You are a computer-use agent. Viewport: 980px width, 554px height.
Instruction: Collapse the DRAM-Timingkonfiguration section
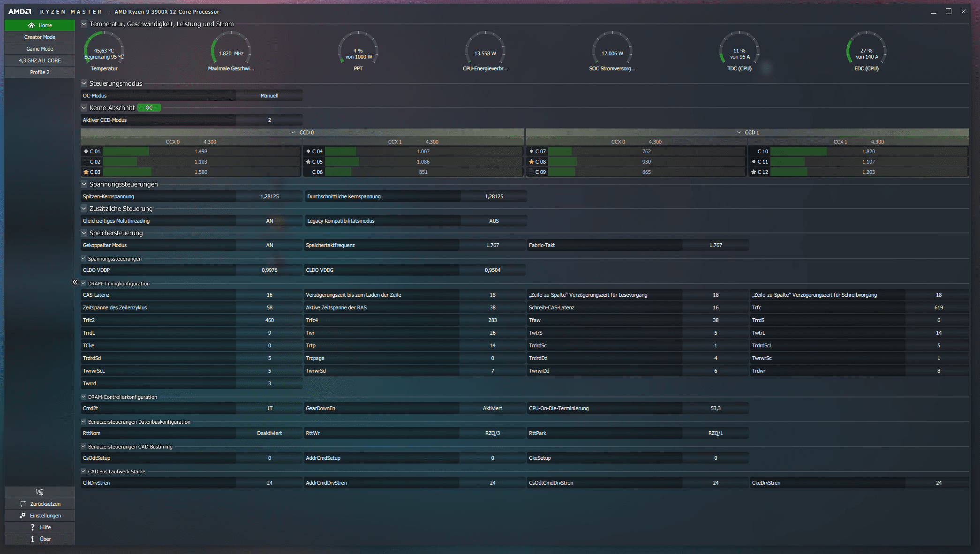[x=83, y=284]
